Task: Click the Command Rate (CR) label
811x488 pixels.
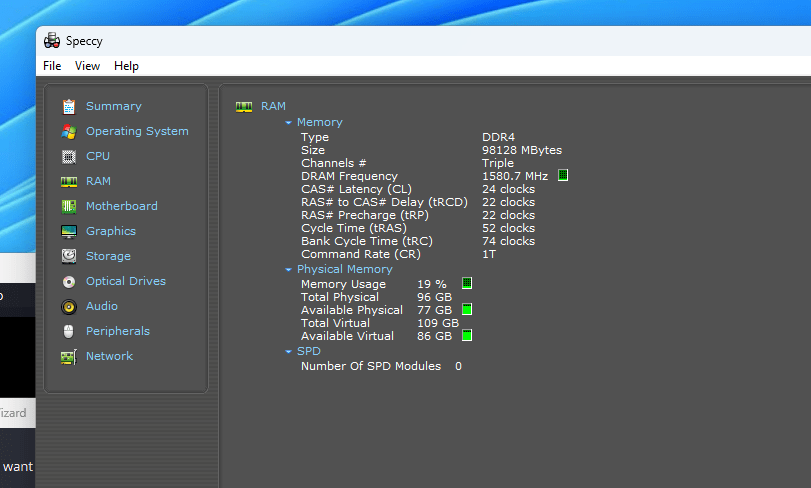Action: click(361, 254)
